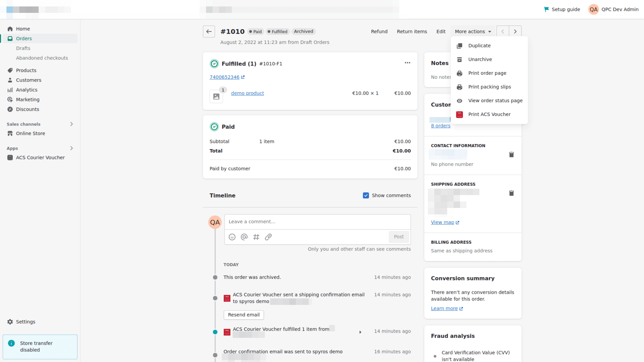
Task: Copy contact information with clipboard icon
Action: (x=511, y=154)
